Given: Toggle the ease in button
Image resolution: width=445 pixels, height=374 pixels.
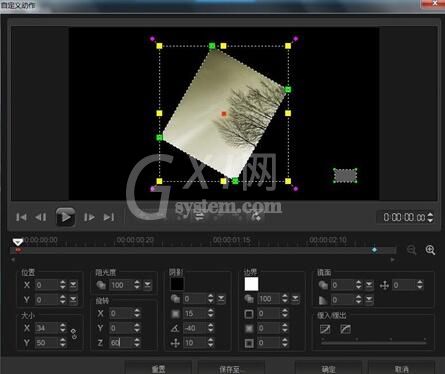Looking at the screenshot, I should pos(325,329).
